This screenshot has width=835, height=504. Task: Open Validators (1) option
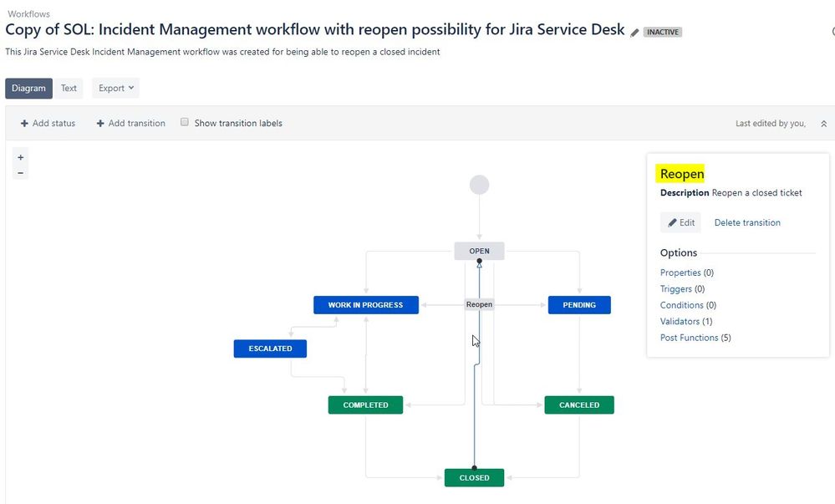[686, 321]
